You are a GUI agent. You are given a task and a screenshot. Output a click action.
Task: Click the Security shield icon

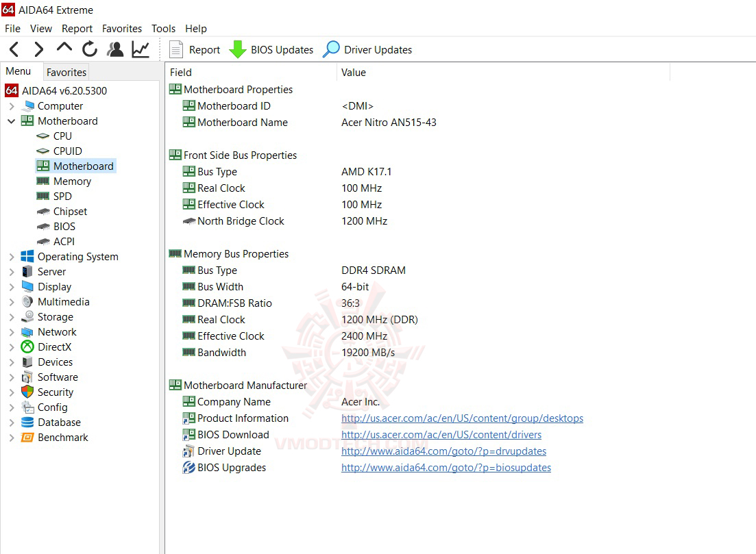(27, 392)
